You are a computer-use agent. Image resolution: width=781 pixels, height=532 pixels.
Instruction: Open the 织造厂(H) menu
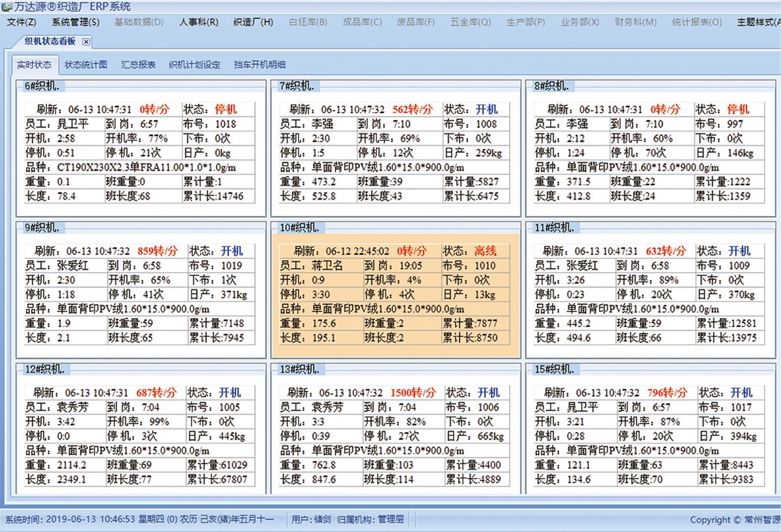(x=253, y=21)
